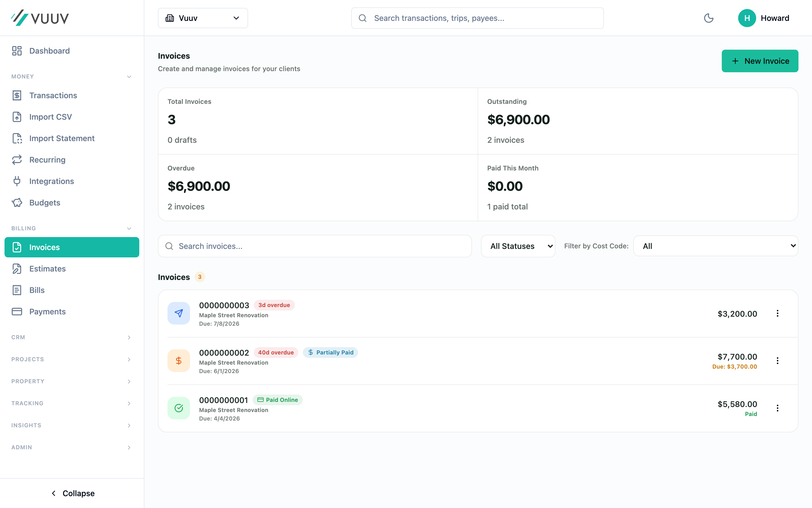The width and height of the screenshot is (812, 508).
Task: Click the Due: $3,700.00 balance text
Action: (x=734, y=367)
